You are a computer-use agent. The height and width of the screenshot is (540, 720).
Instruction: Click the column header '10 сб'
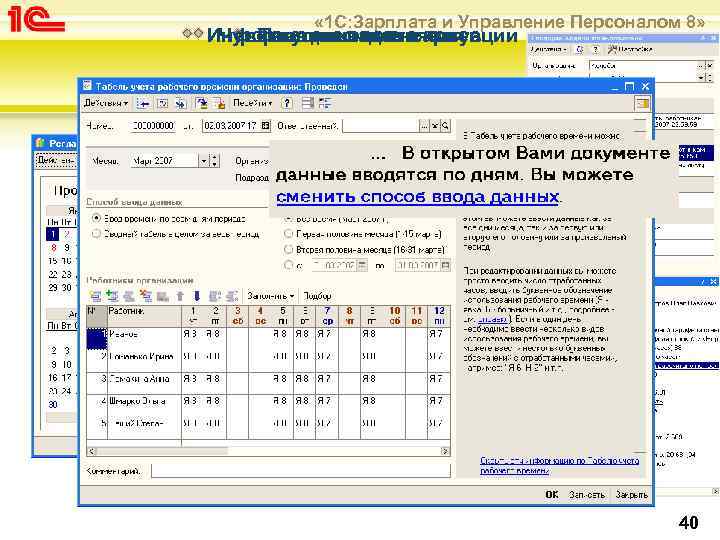(x=394, y=315)
